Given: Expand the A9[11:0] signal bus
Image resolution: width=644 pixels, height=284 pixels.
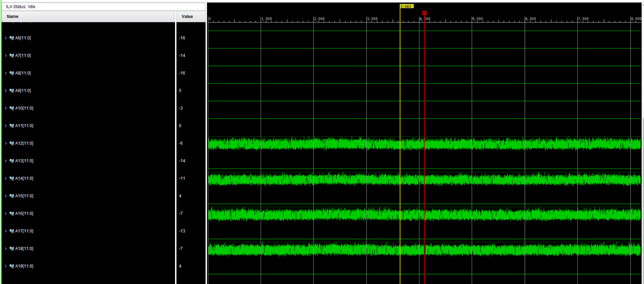Looking at the screenshot, I should (6, 91).
